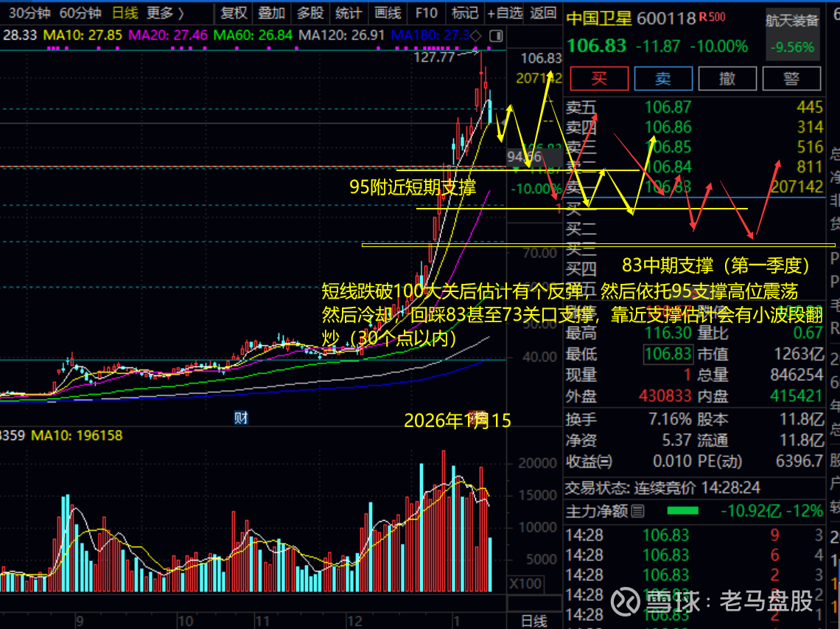
Task: Click the 内盘 value 415421
Action: [796, 396]
